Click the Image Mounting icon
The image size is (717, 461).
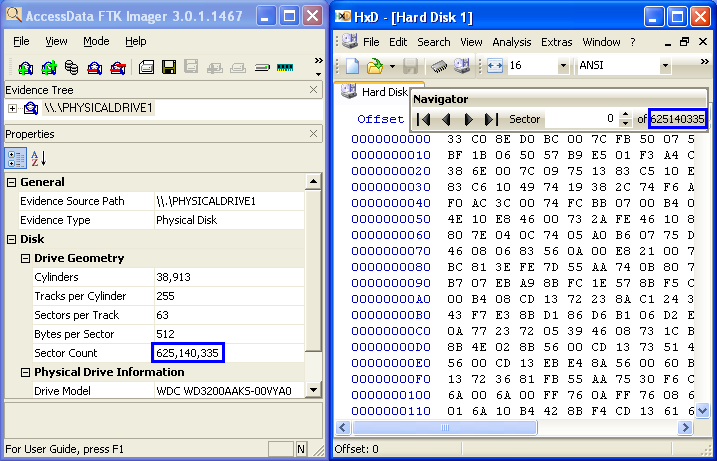pyautogui.click(x=71, y=67)
